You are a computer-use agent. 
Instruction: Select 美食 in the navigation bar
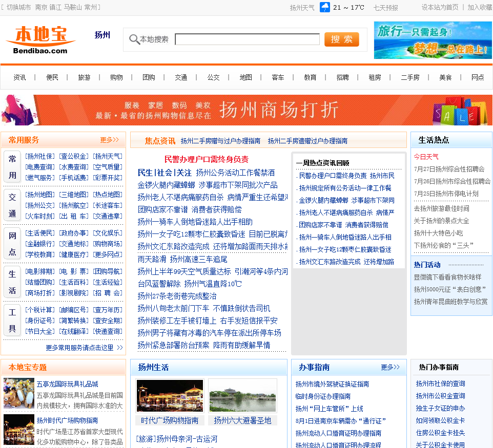tap(445, 77)
